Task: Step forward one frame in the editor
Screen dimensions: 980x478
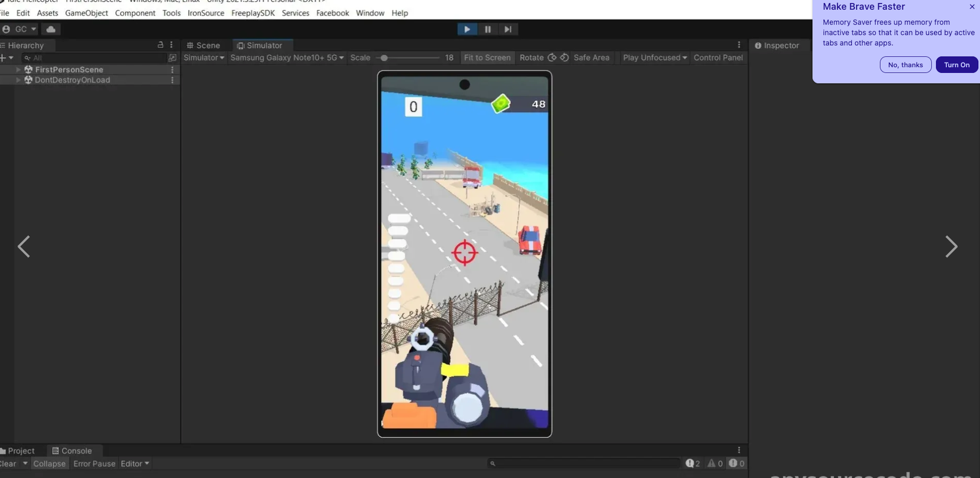Action: click(x=508, y=29)
